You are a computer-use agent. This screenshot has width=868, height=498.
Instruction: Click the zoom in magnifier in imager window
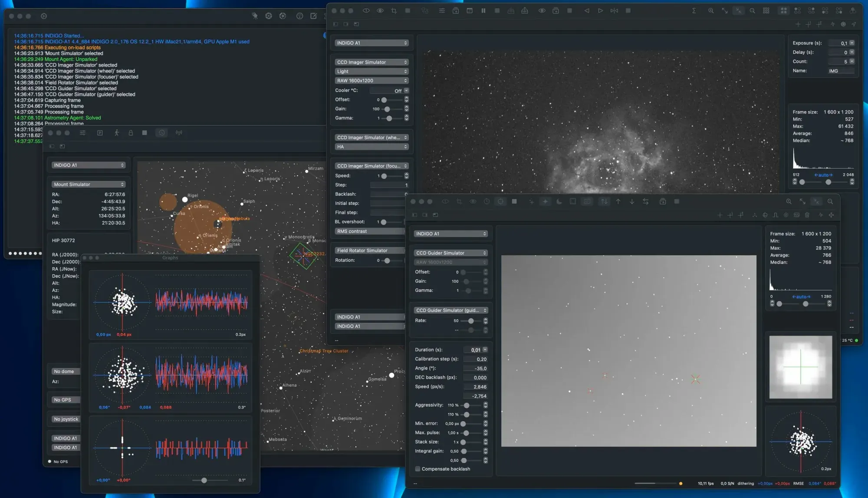[711, 11]
